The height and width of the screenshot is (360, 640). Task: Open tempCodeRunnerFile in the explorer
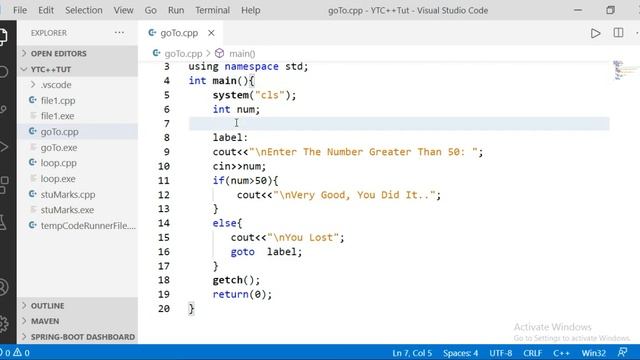(78, 225)
